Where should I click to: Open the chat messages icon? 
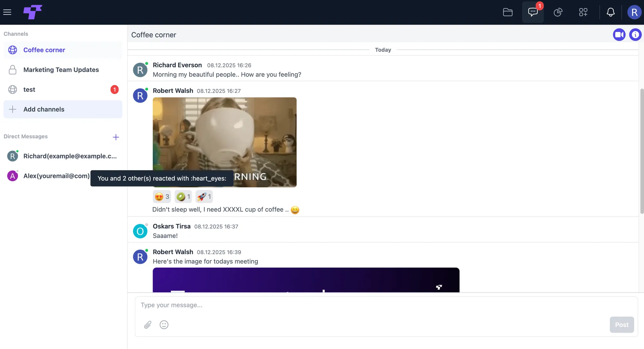click(533, 12)
